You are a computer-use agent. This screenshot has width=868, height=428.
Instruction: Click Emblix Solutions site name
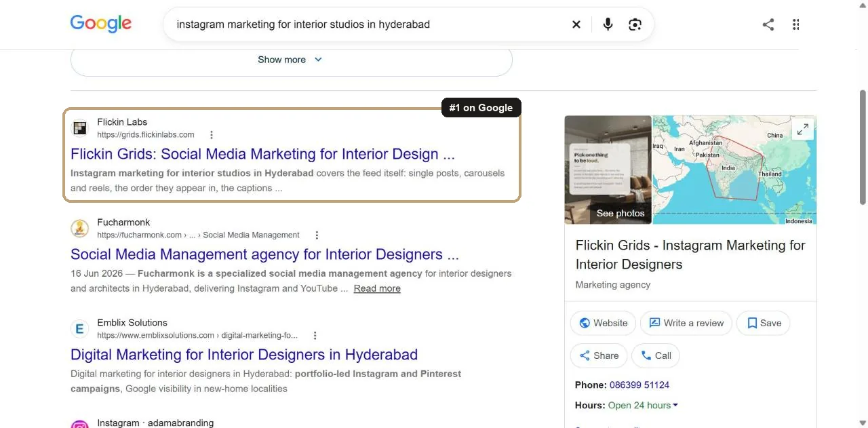pyautogui.click(x=132, y=323)
